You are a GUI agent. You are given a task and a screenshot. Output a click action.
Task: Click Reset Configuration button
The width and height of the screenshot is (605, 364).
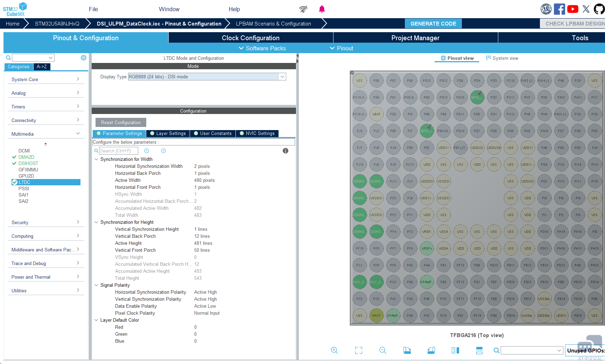(121, 122)
